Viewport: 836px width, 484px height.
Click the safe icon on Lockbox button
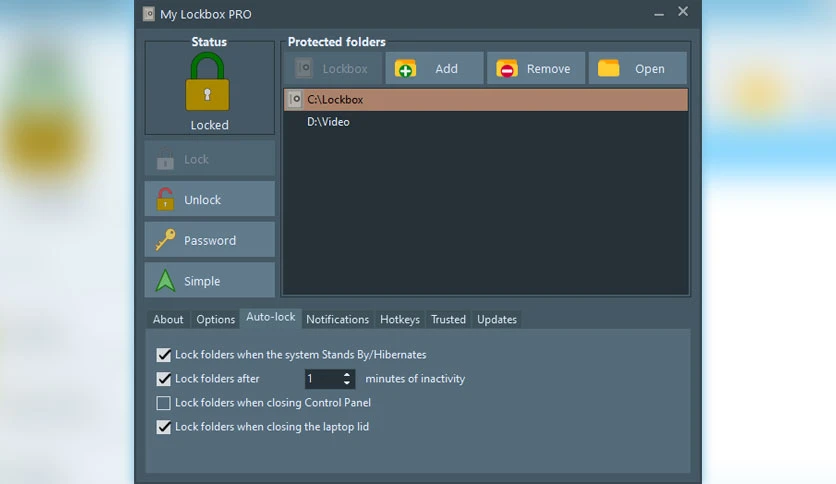click(x=304, y=68)
